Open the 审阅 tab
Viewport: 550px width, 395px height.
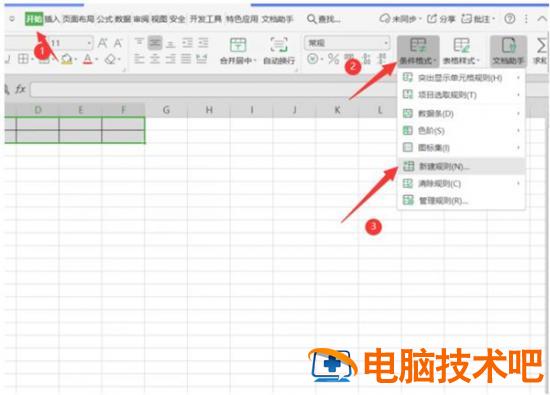click(x=141, y=19)
